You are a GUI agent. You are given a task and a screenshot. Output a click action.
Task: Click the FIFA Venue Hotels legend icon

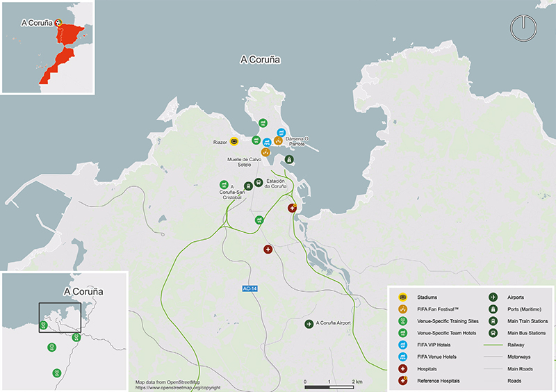coord(402,357)
